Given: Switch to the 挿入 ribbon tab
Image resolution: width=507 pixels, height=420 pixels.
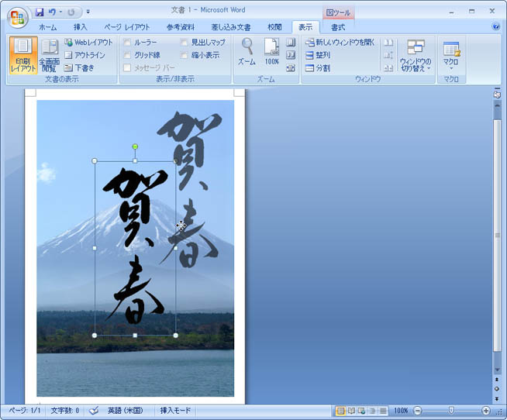Looking at the screenshot, I should 80,27.
